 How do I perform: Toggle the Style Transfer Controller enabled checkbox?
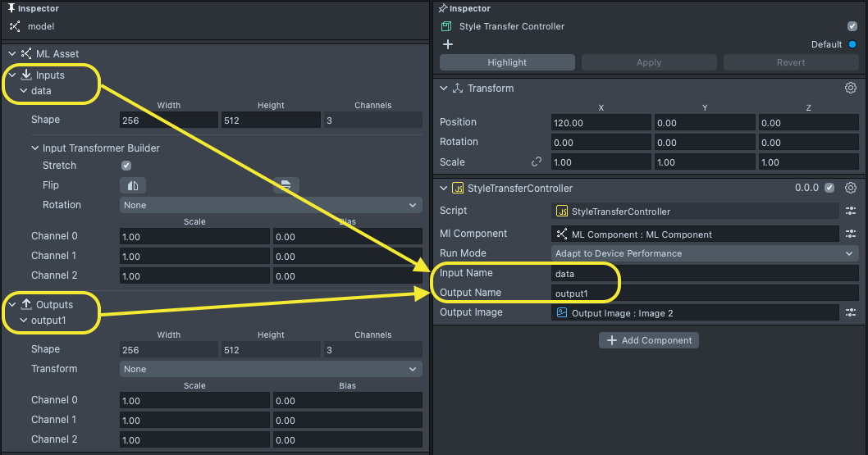pyautogui.click(x=852, y=26)
